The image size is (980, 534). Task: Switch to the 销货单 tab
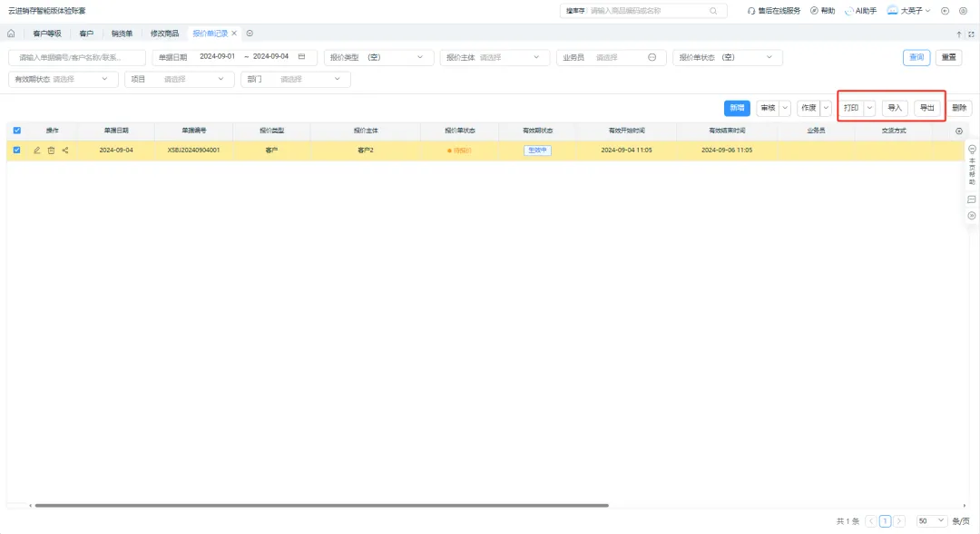pyautogui.click(x=122, y=34)
